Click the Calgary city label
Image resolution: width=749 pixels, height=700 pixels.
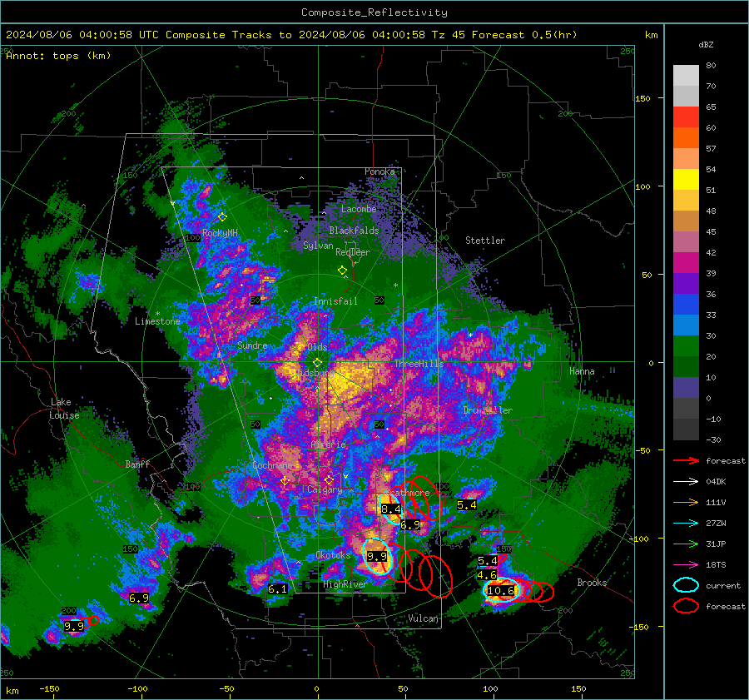click(x=325, y=489)
